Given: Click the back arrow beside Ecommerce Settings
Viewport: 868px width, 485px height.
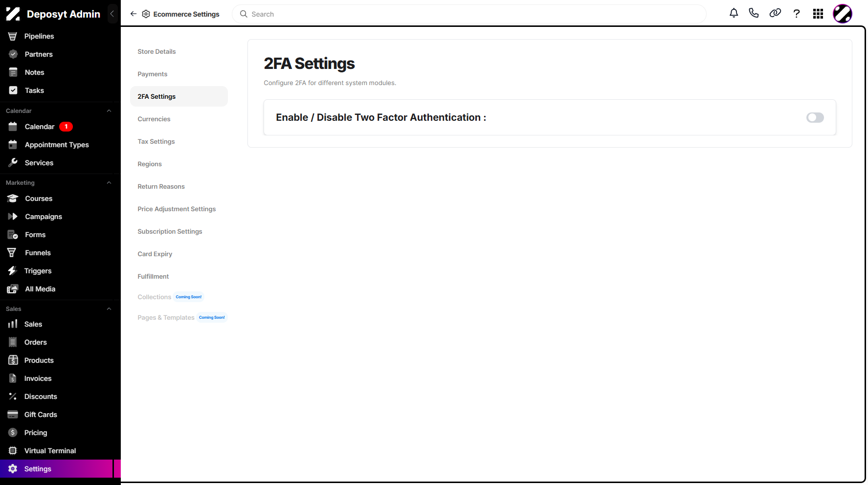Looking at the screenshot, I should click(x=133, y=14).
